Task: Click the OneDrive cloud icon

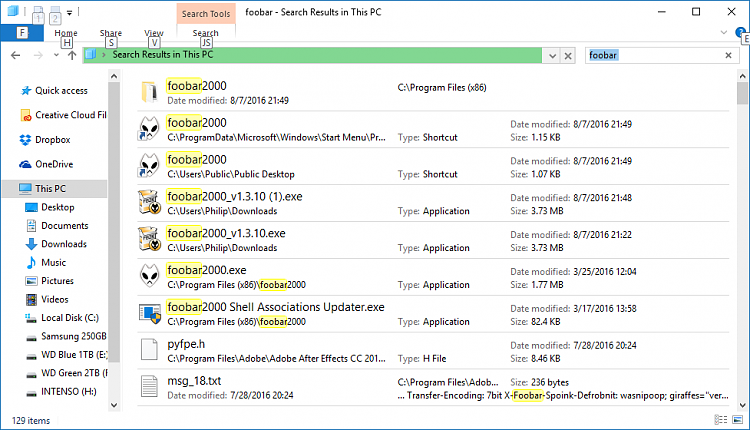Action: [x=25, y=164]
